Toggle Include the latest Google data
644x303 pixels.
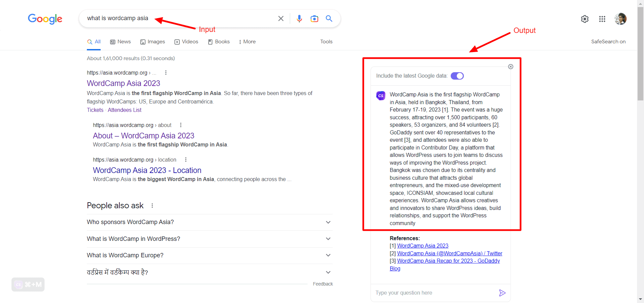click(x=457, y=76)
